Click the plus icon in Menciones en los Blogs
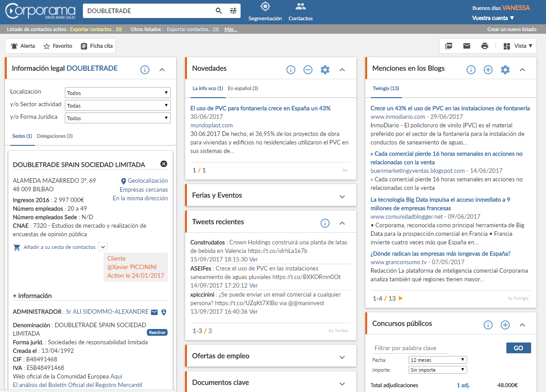 (488, 70)
